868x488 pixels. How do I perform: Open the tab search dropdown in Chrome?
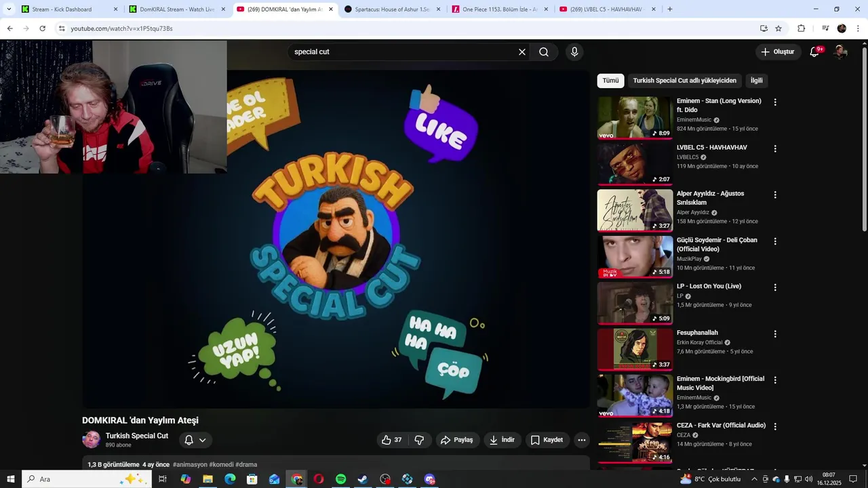click(9, 9)
